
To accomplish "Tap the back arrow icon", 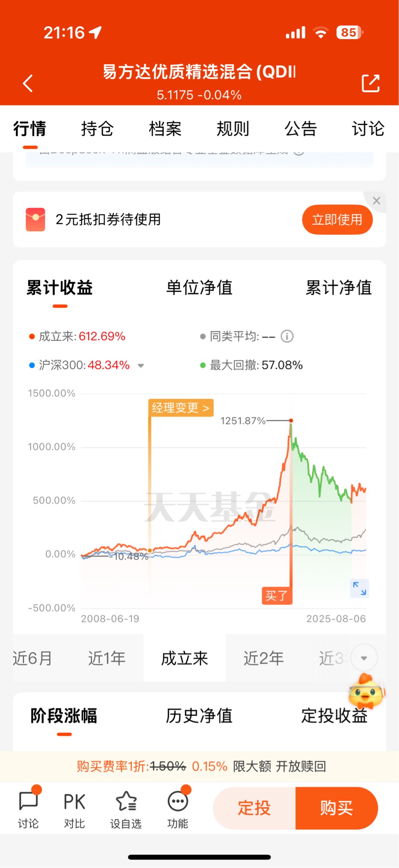I will tap(28, 83).
